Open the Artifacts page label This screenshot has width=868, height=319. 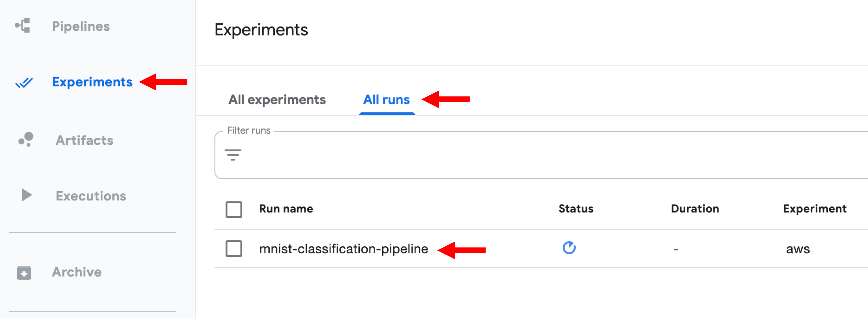pos(84,140)
